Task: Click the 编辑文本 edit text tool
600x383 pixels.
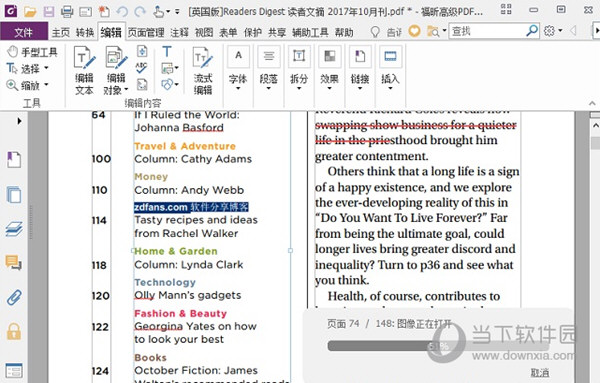Action: pos(84,70)
